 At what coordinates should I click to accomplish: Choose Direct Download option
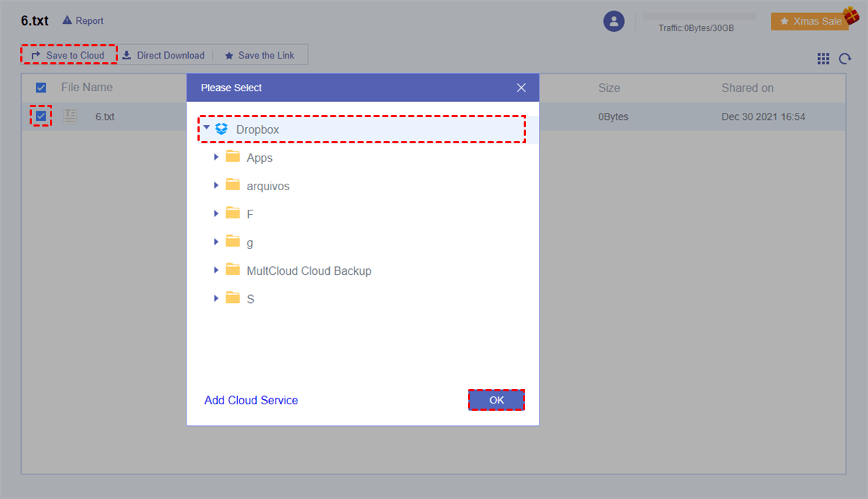(x=163, y=55)
